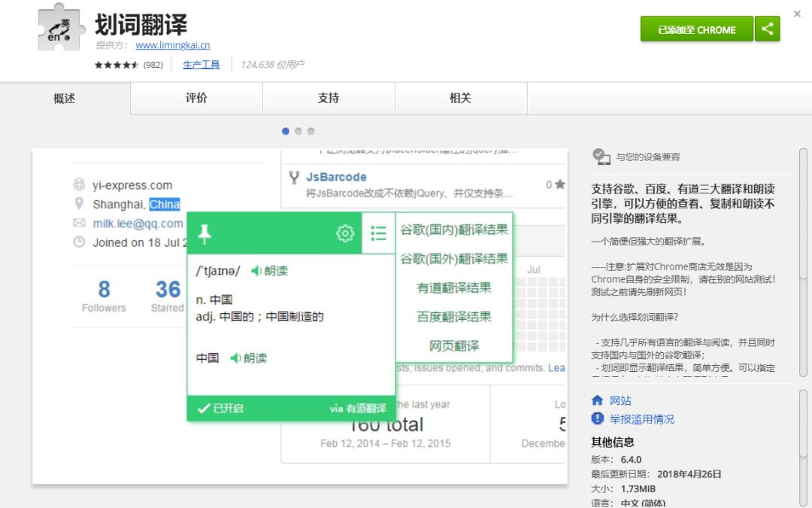Click the clock icon beside Joined date
This screenshot has height=508, width=812.
tap(79, 242)
